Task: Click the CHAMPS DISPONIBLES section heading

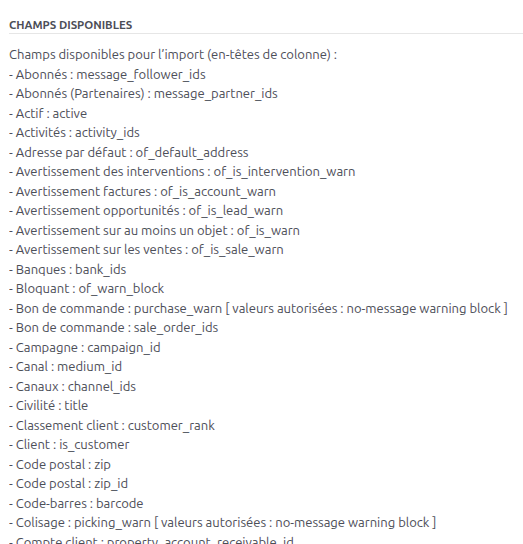Action: click(70, 25)
